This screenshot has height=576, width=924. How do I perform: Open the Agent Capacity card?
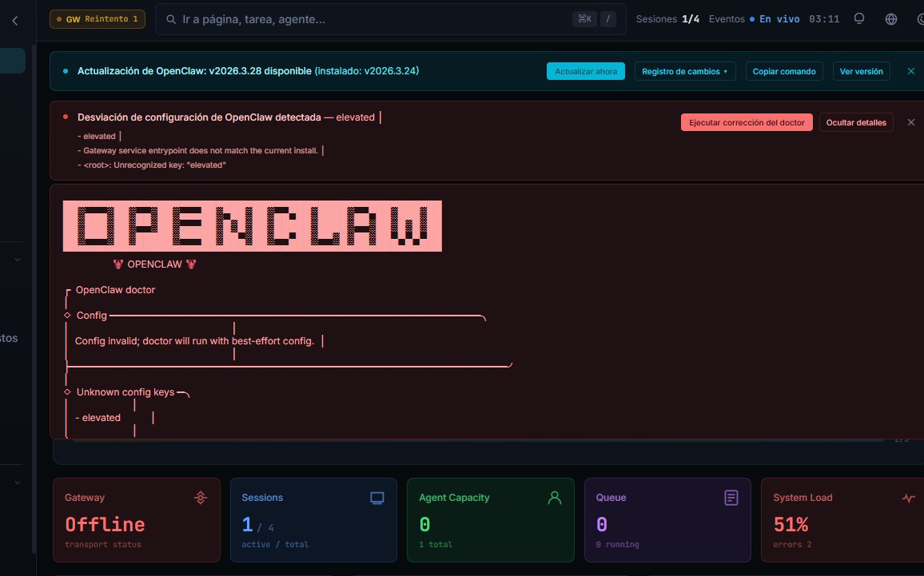pyautogui.click(x=490, y=520)
